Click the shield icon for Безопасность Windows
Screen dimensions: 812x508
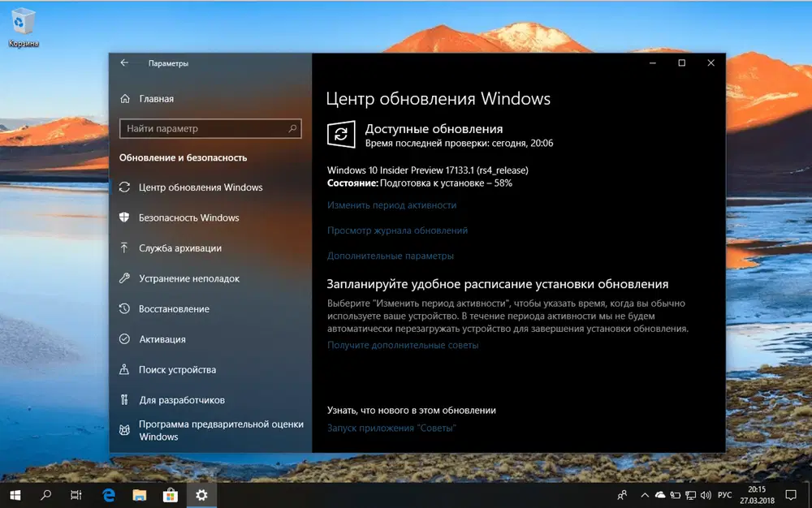click(124, 217)
